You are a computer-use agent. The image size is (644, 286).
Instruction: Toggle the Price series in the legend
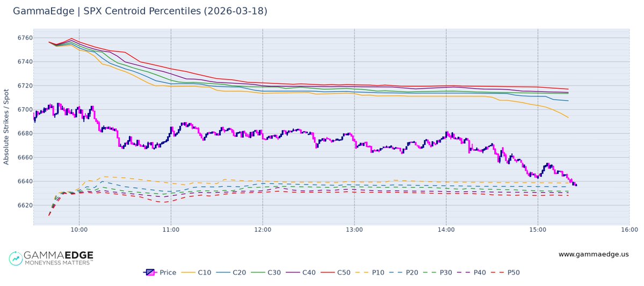coord(160,273)
